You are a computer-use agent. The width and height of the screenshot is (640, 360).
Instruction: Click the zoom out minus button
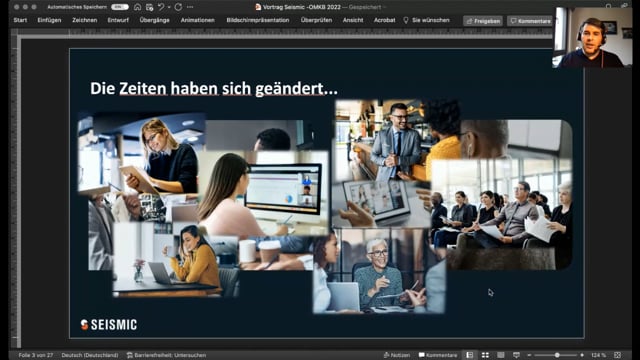point(529,355)
